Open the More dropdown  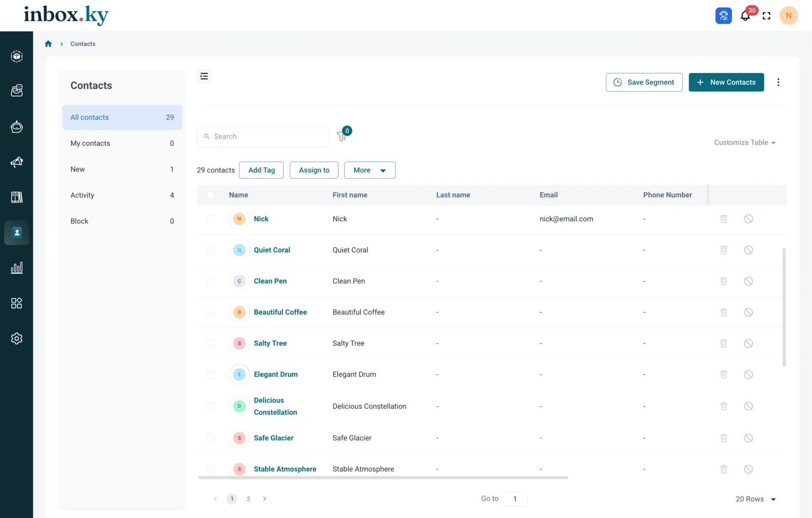click(369, 170)
